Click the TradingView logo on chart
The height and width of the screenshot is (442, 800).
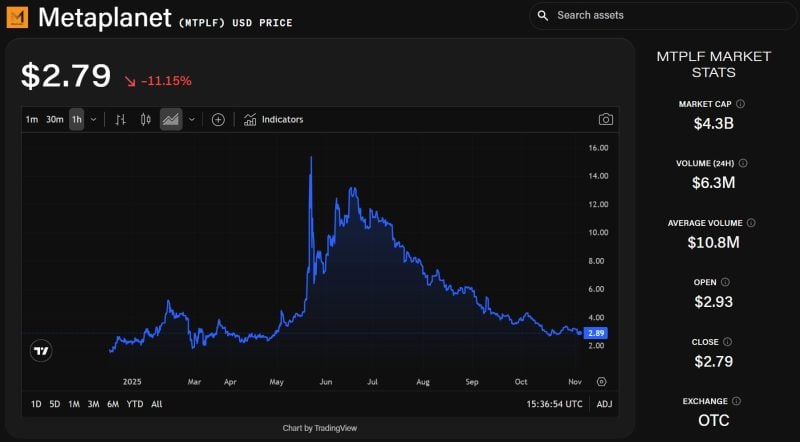(x=41, y=350)
